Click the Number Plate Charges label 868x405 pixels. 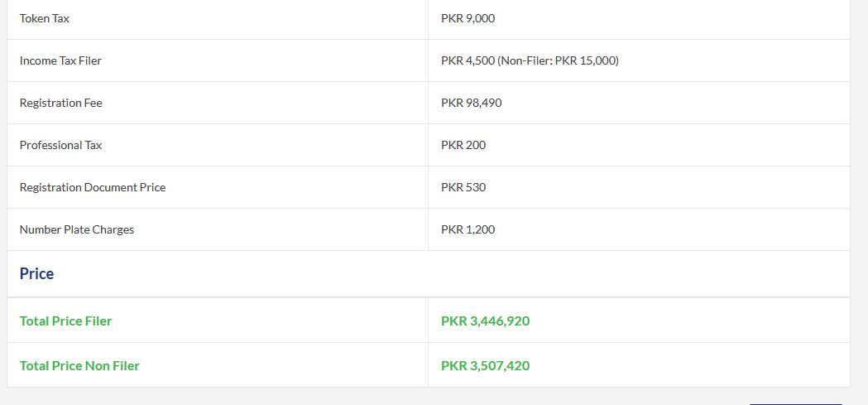[76, 229]
